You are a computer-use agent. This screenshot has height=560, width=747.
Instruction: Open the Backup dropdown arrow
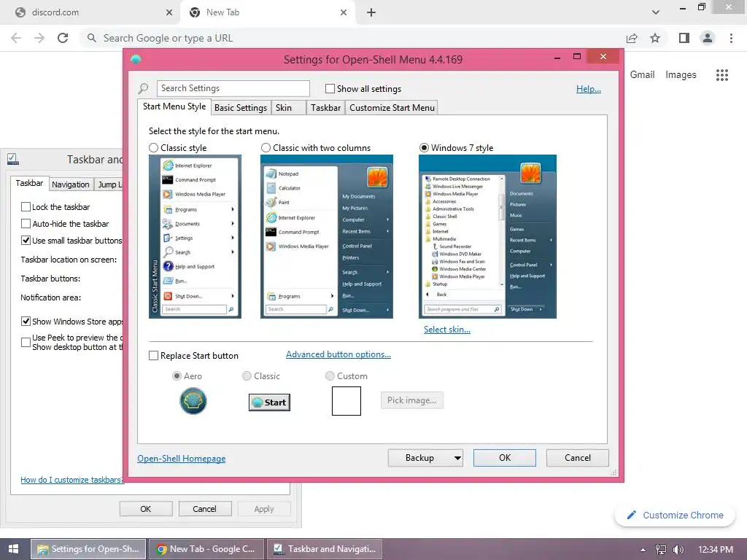[x=457, y=458]
